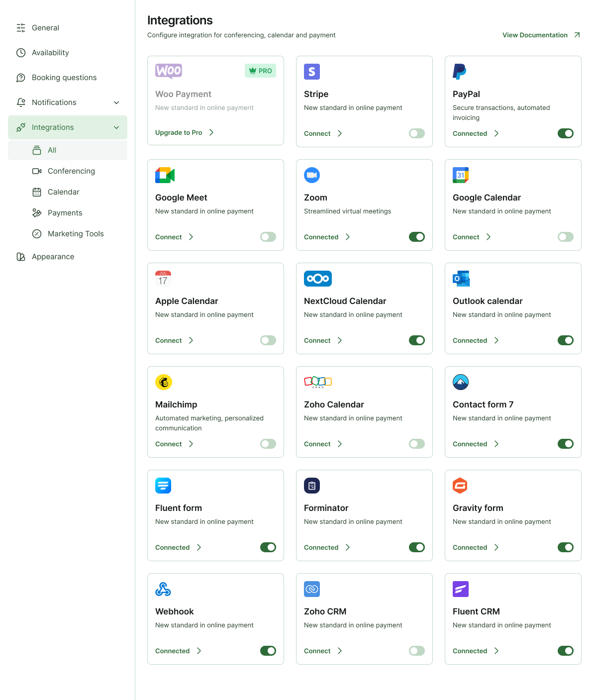Click chevron next to PayPal Connected

click(x=496, y=133)
